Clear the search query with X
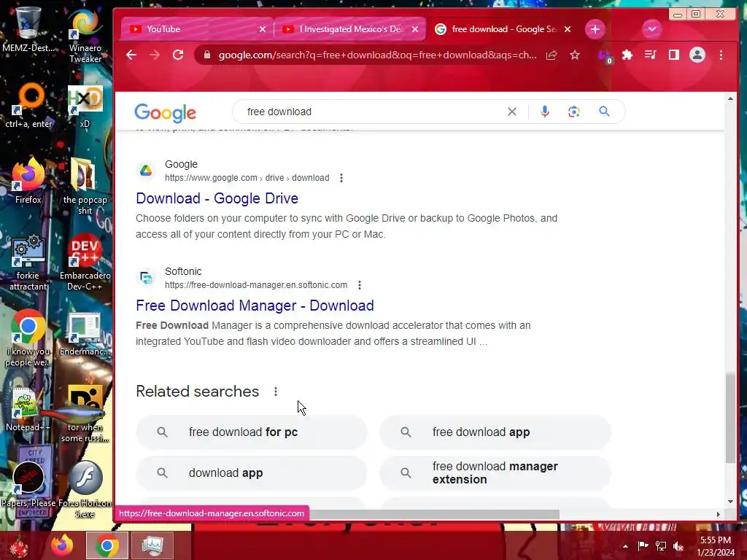Viewport: 747px width, 560px height. 511,112
